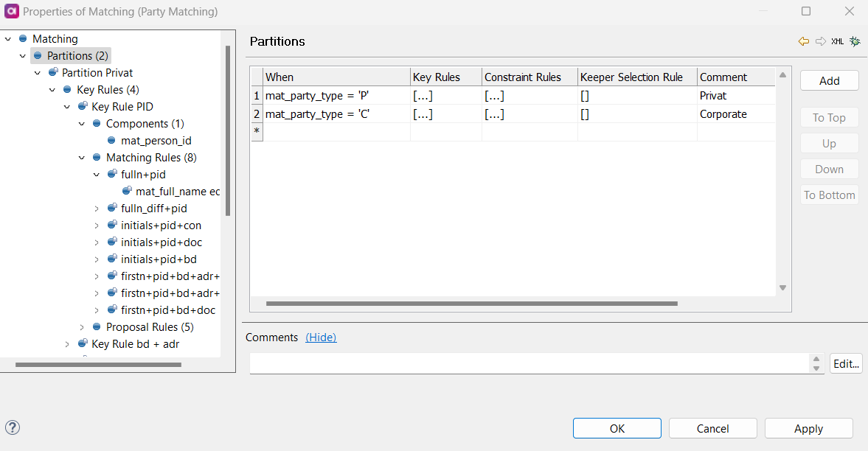Click the firstn+pid+bd+doc node icon

tap(112, 310)
